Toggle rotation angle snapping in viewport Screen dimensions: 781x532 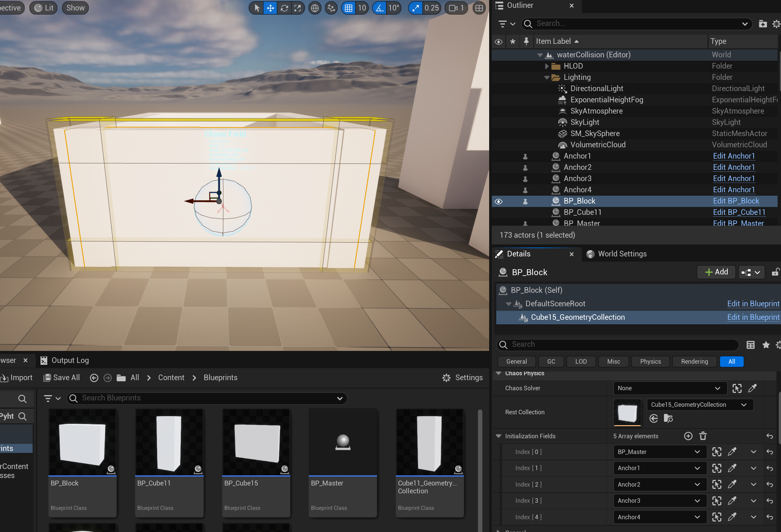(380, 8)
